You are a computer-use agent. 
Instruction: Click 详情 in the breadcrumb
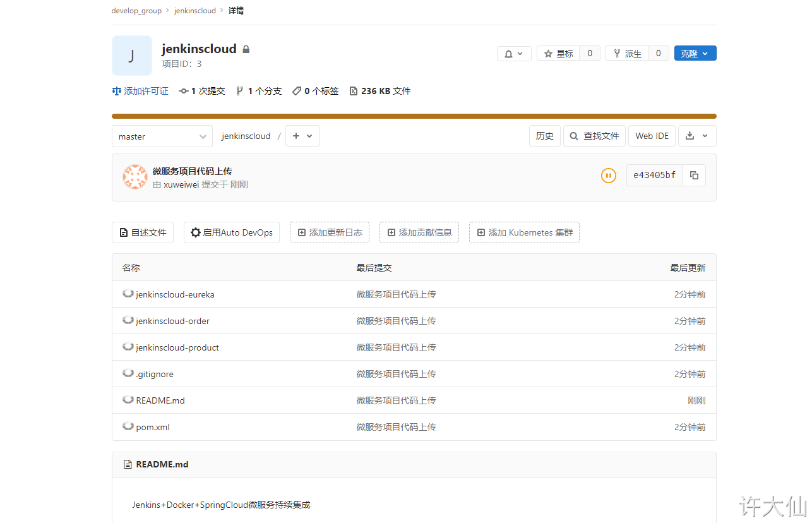pyautogui.click(x=236, y=11)
